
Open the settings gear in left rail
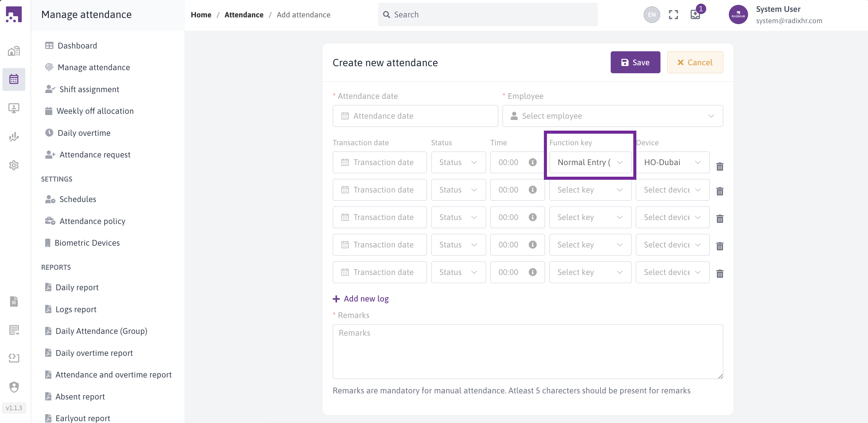(x=14, y=165)
